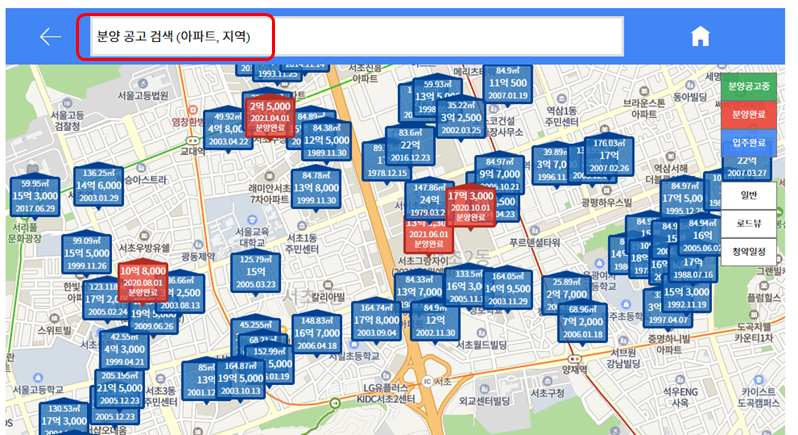Open marker 176.03㎡ 17억 dated 2007.02.26
798x435 pixels.
pyautogui.click(x=609, y=156)
